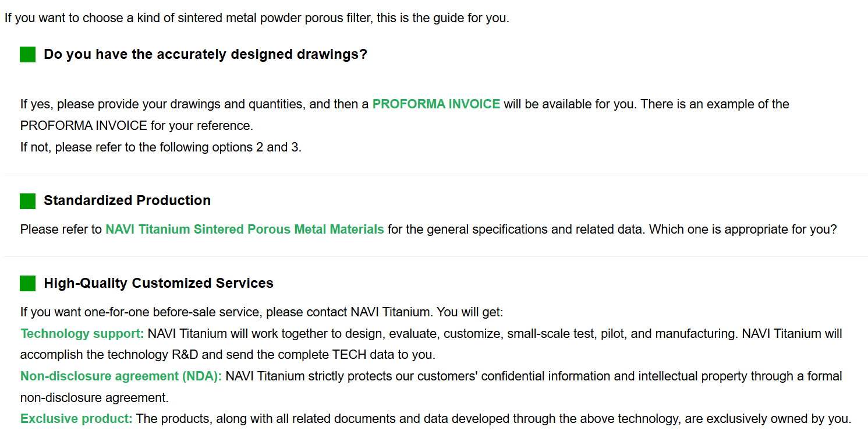Open the PROFORMA INVOICE link
868x441 pixels.
(436, 104)
